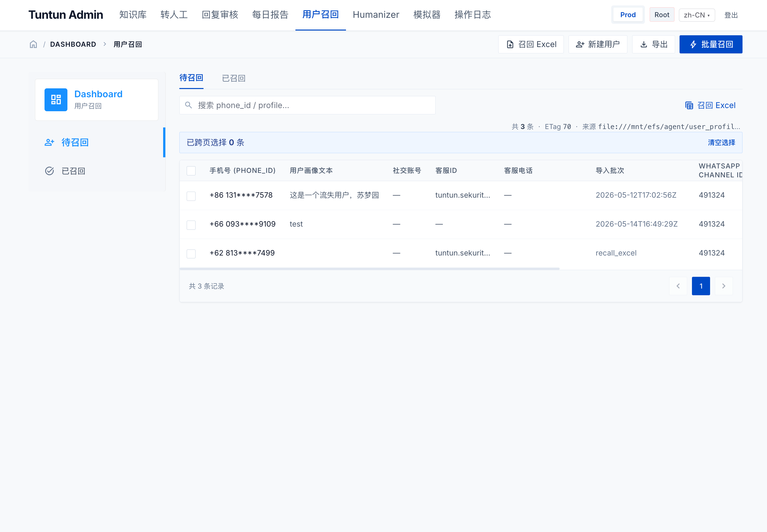Click phone number +86 131****7578

coord(241,195)
